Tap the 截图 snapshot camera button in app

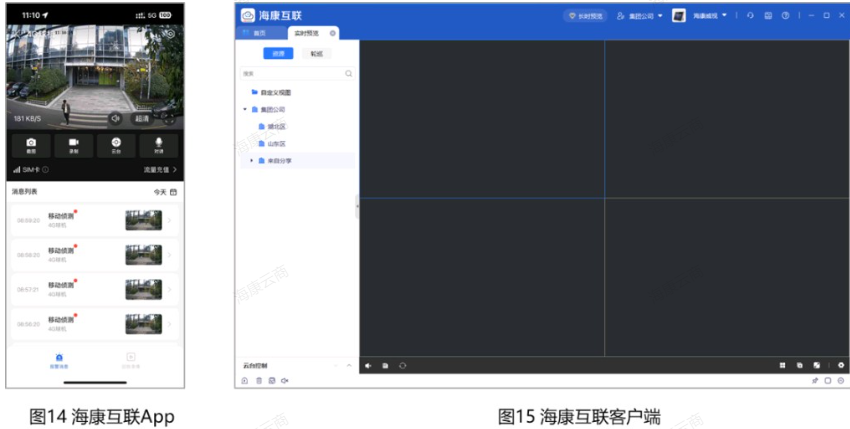pyautogui.click(x=31, y=145)
